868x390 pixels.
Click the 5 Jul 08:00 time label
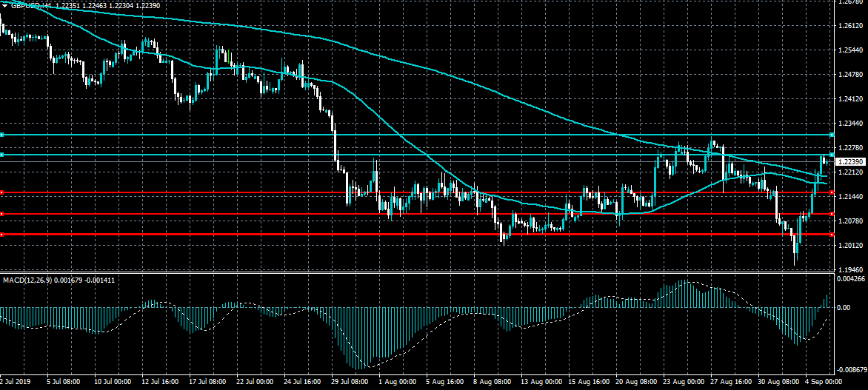[x=64, y=382]
